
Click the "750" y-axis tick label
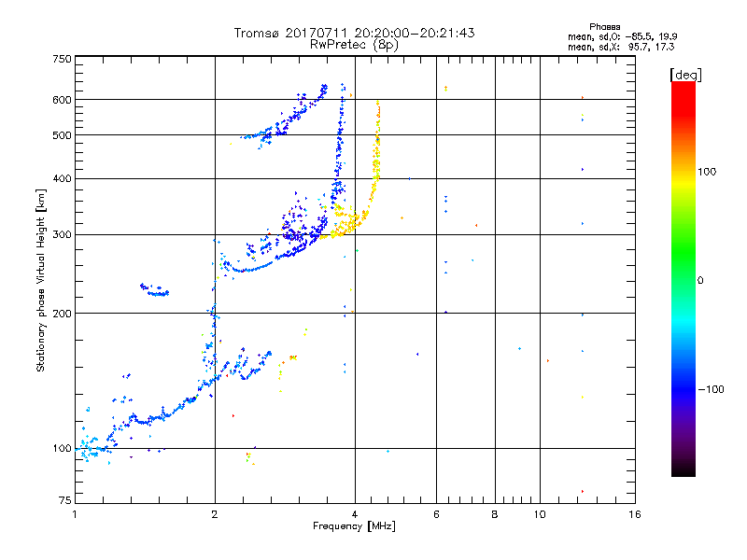point(63,59)
